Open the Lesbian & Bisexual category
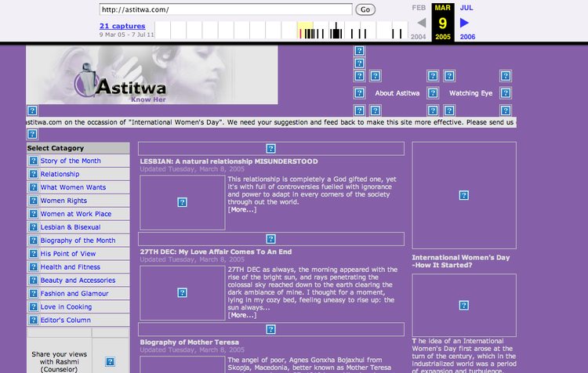Screen dimensions: 588x373 click(71, 227)
